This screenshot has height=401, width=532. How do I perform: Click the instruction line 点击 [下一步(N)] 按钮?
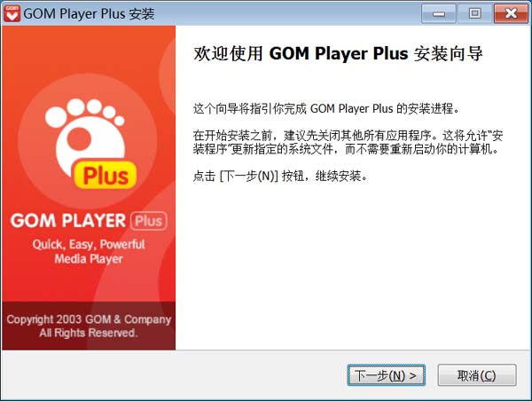[280, 177]
